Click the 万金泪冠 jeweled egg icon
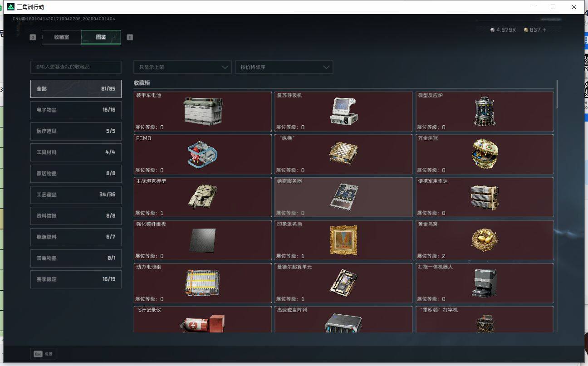588x366 pixels. click(x=485, y=154)
